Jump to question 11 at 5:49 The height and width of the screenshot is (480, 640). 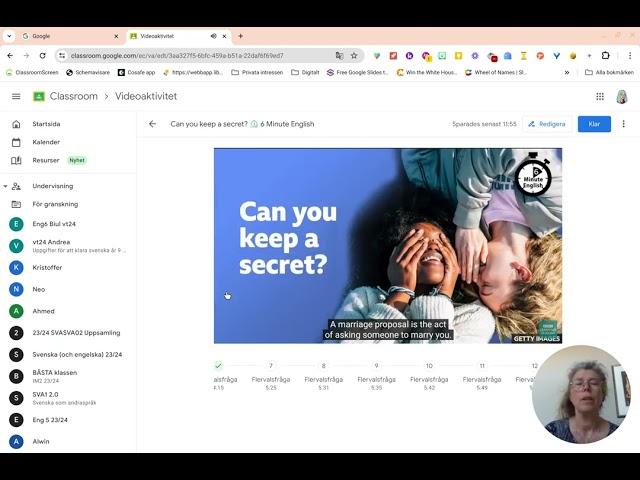coord(482,366)
